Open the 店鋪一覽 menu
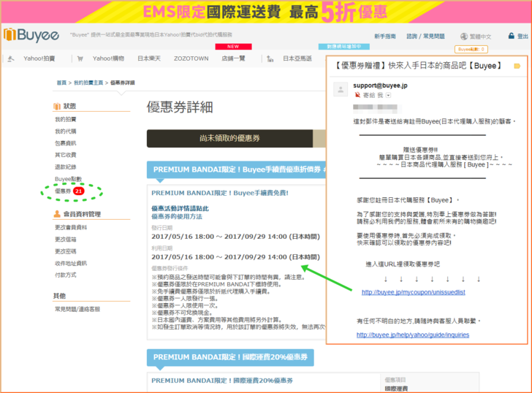The width and height of the screenshot is (532, 393). coord(233,58)
